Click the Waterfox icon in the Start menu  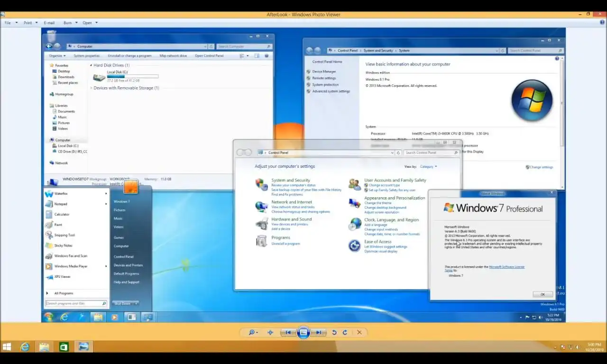point(49,194)
